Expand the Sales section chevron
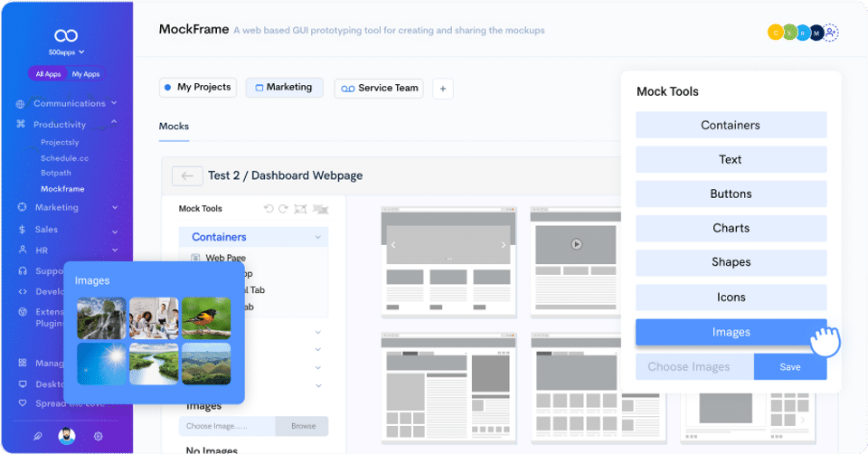The image size is (868, 454). point(115,232)
